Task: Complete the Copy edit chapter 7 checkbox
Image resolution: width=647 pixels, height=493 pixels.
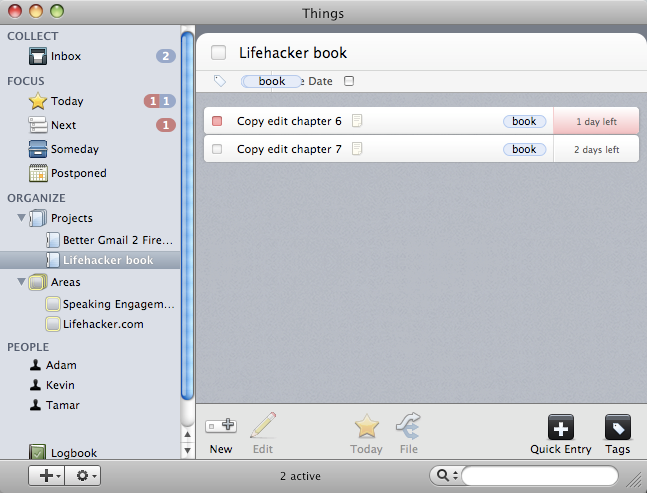Action: tap(217, 149)
